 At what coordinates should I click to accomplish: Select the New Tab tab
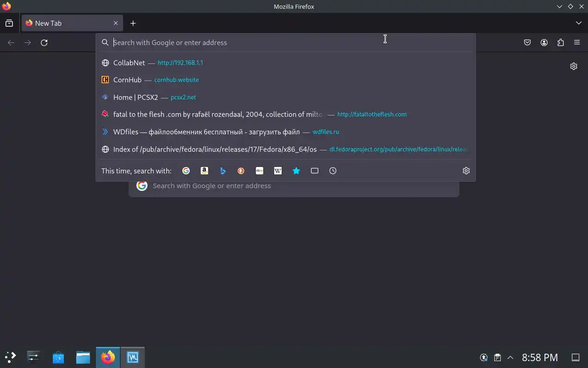(72, 23)
